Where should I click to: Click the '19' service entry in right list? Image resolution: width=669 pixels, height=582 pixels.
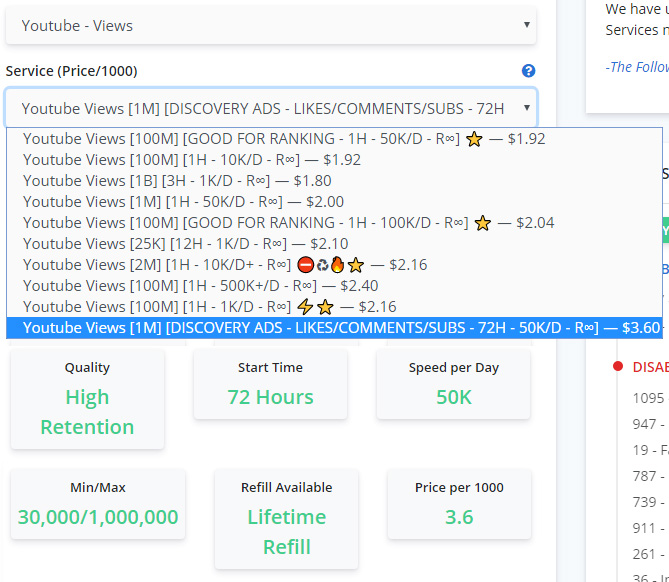tap(650, 450)
